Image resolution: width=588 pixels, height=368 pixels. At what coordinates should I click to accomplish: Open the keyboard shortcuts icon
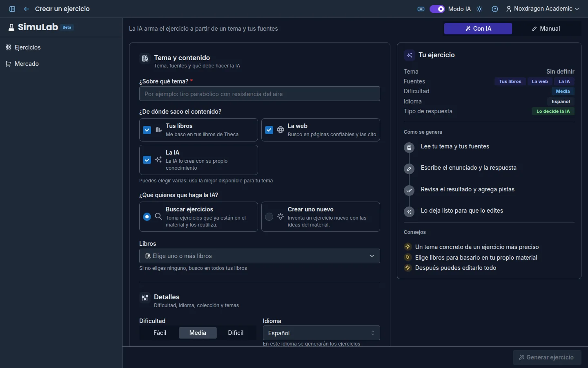coord(421,9)
